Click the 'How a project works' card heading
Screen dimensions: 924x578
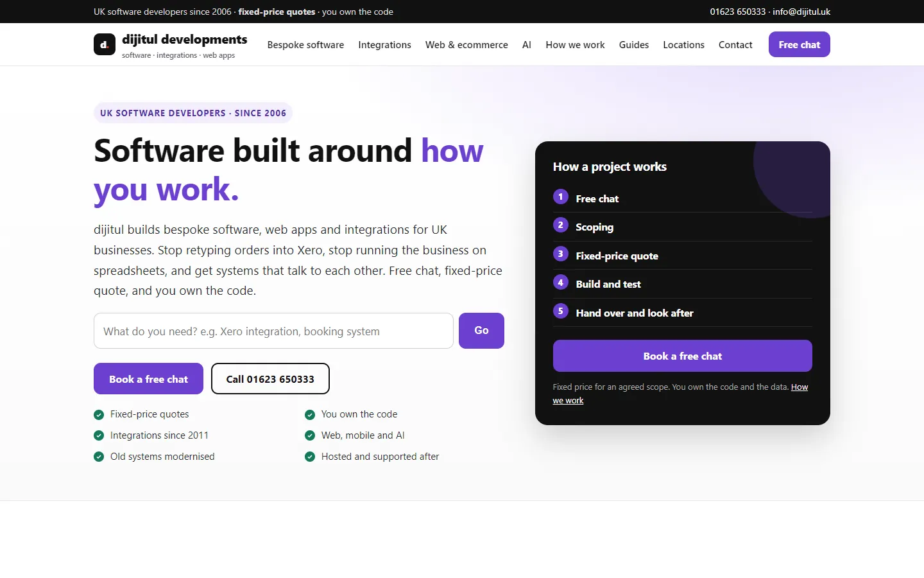[610, 166]
